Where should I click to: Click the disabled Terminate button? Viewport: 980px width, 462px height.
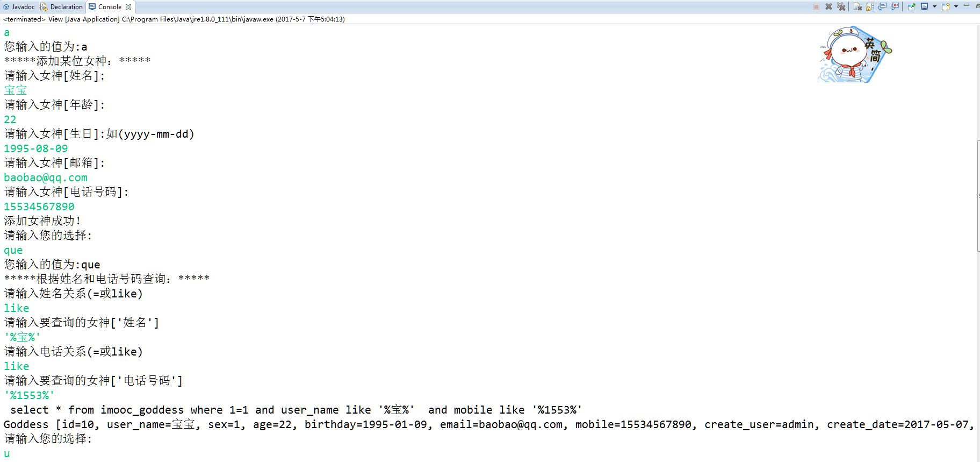816,6
